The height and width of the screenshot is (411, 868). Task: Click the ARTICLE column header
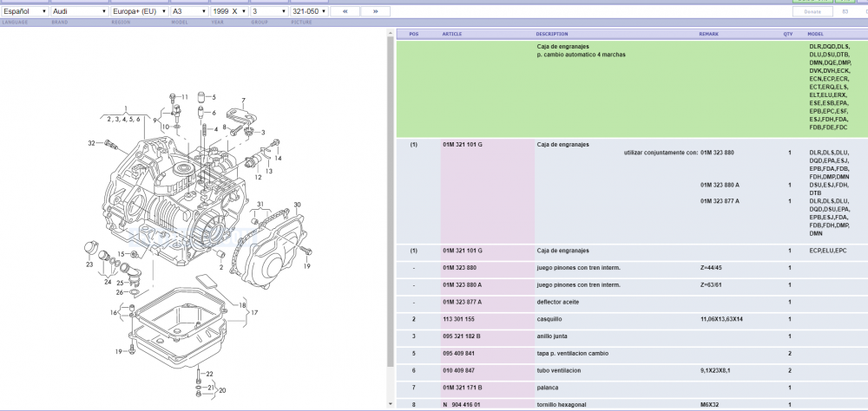coord(451,34)
